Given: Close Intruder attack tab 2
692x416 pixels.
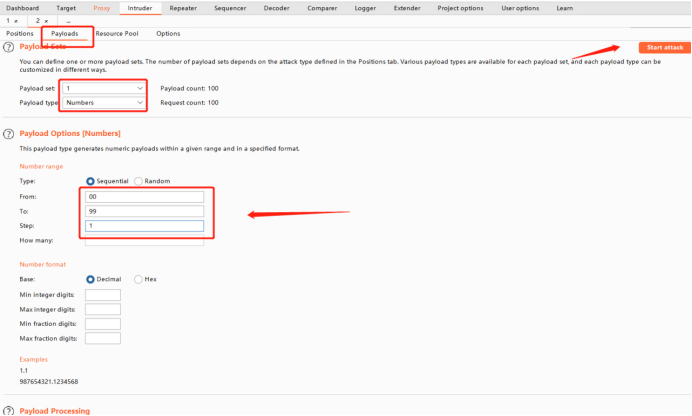Looking at the screenshot, I should pos(46,21).
